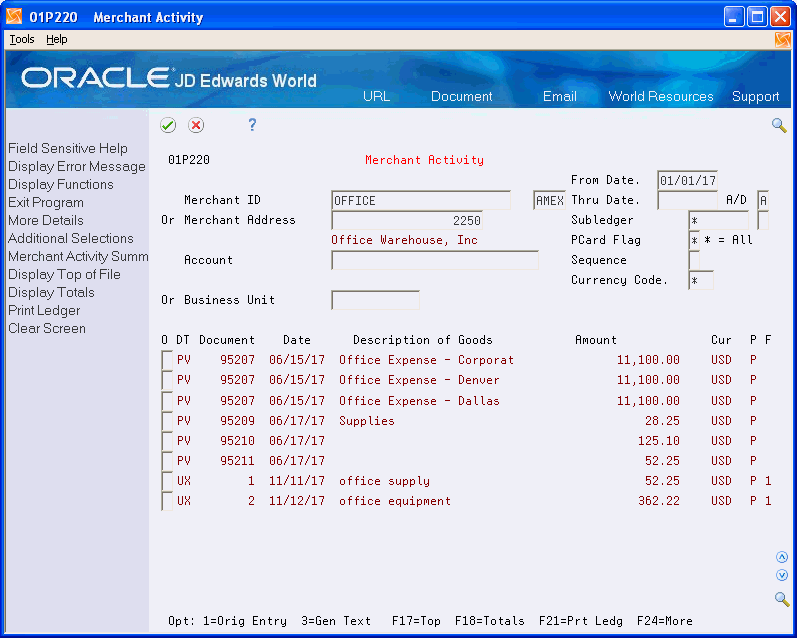Click the title bar application icon
The height and width of the screenshot is (638, 797).
tap(14, 17)
